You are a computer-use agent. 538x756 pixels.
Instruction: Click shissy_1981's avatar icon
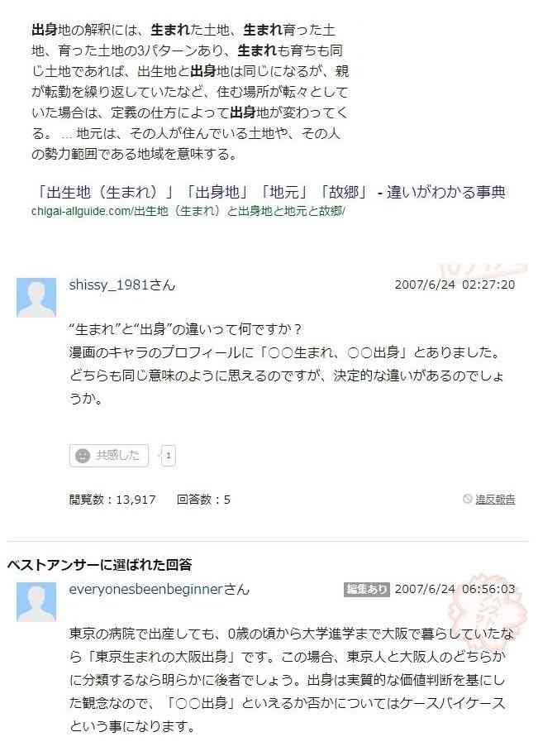pos(36,297)
